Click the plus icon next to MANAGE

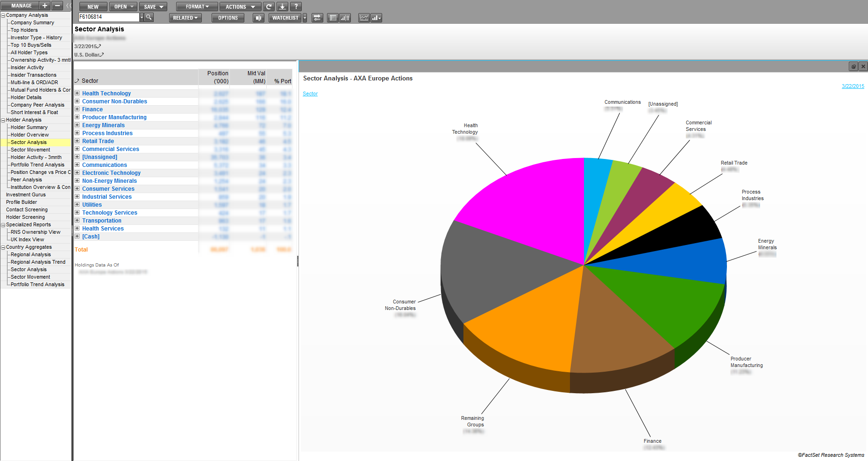tap(45, 6)
